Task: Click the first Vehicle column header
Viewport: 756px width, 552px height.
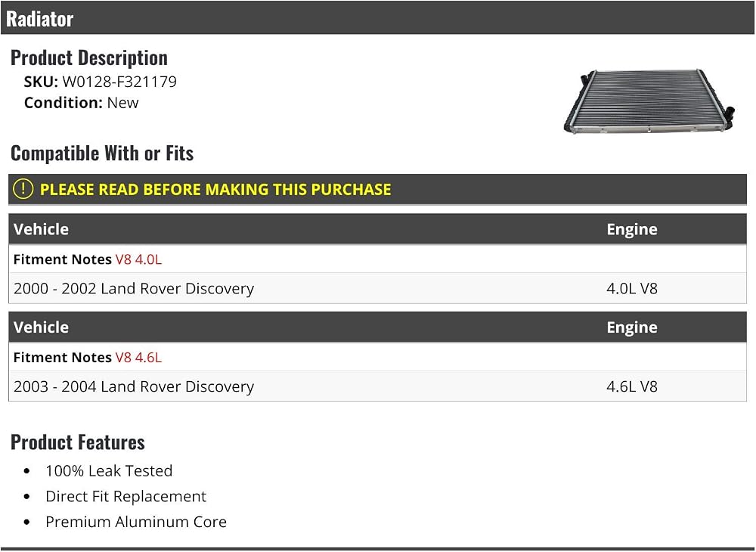Action: [x=41, y=229]
